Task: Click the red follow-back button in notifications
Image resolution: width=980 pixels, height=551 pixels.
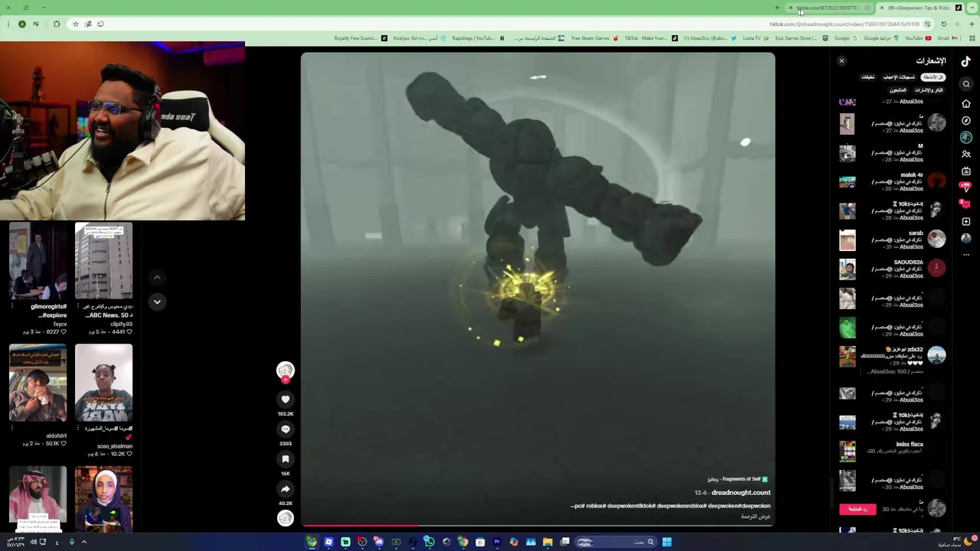Action: (857, 509)
